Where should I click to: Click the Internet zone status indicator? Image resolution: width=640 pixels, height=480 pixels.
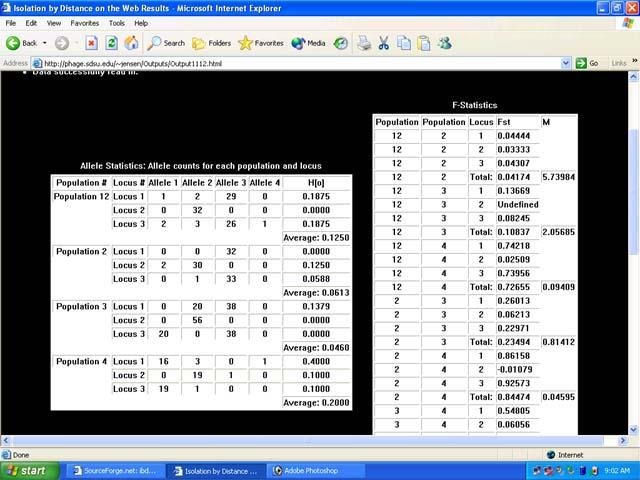(565, 455)
